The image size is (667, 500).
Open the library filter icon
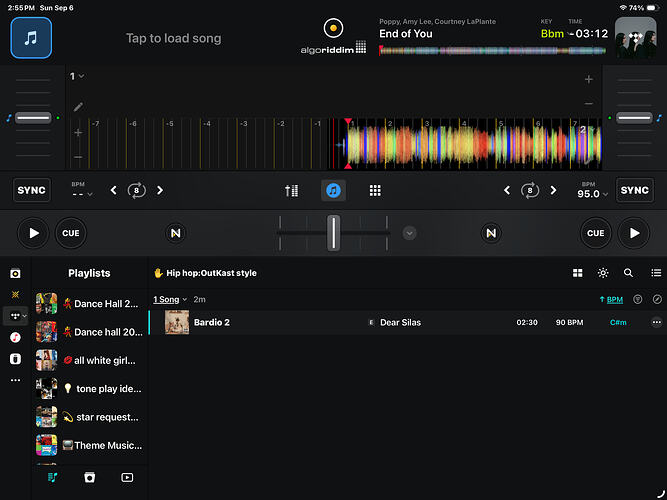click(637, 300)
